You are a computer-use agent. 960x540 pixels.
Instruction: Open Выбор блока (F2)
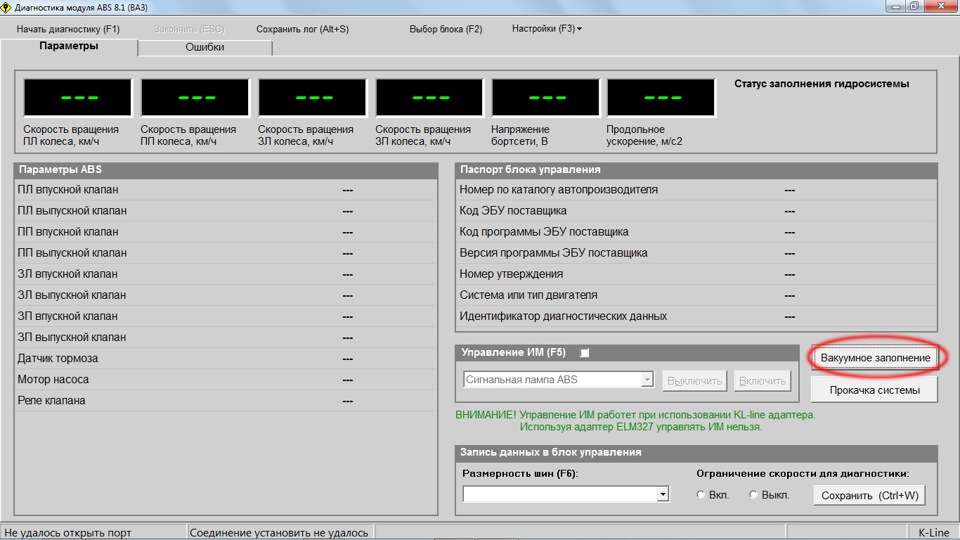(x=446, y=29)
